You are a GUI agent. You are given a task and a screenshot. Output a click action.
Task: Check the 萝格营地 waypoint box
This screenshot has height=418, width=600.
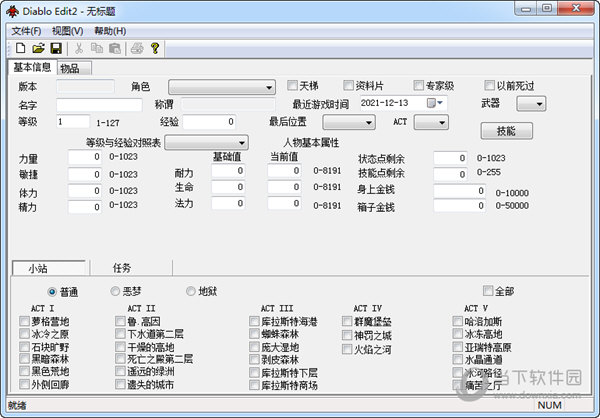[25, 322]
